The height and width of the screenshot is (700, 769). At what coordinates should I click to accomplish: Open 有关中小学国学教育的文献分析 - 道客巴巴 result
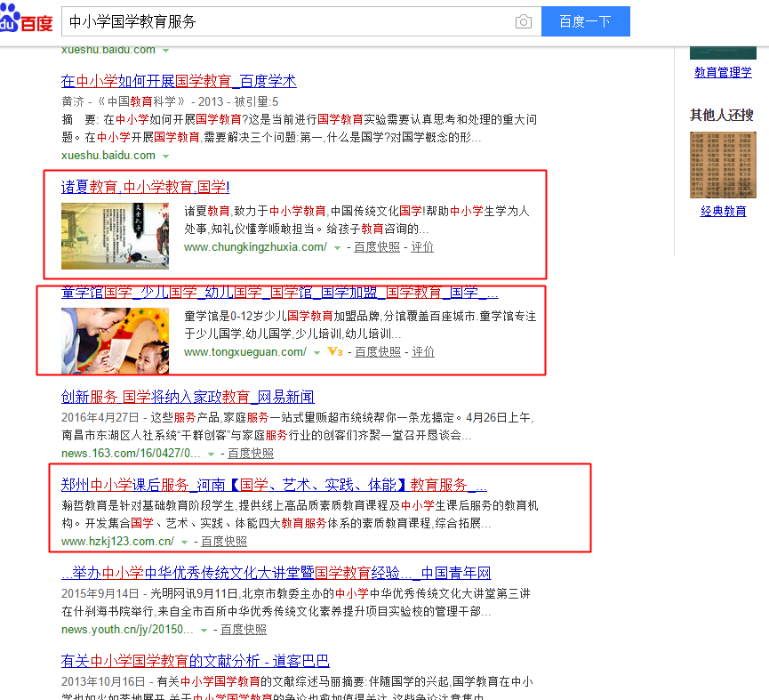pyautogui.click(x=196, y=661)
